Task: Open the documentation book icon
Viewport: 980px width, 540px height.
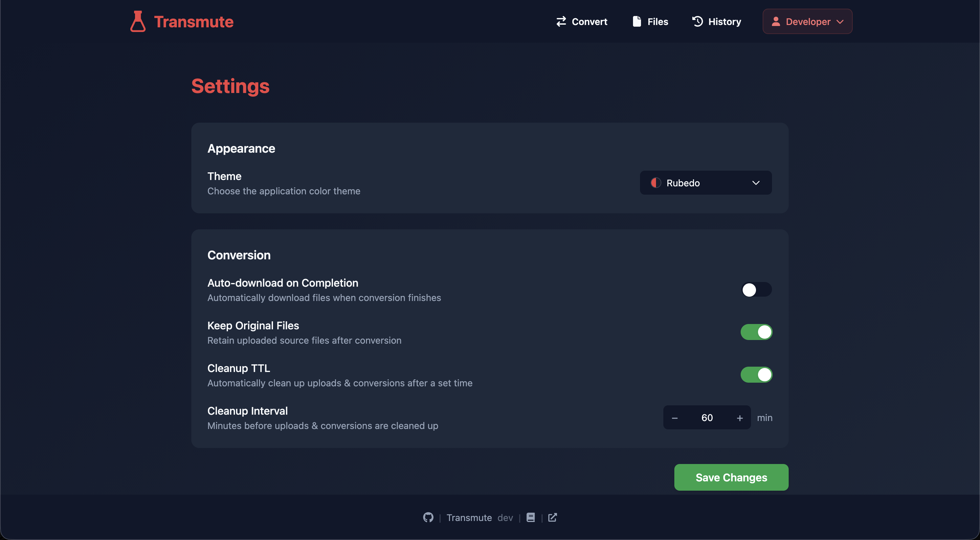Action: 530,518
